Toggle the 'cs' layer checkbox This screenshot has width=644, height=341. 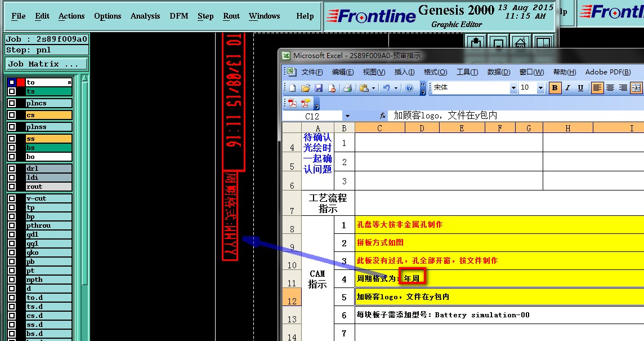point(11,115)
